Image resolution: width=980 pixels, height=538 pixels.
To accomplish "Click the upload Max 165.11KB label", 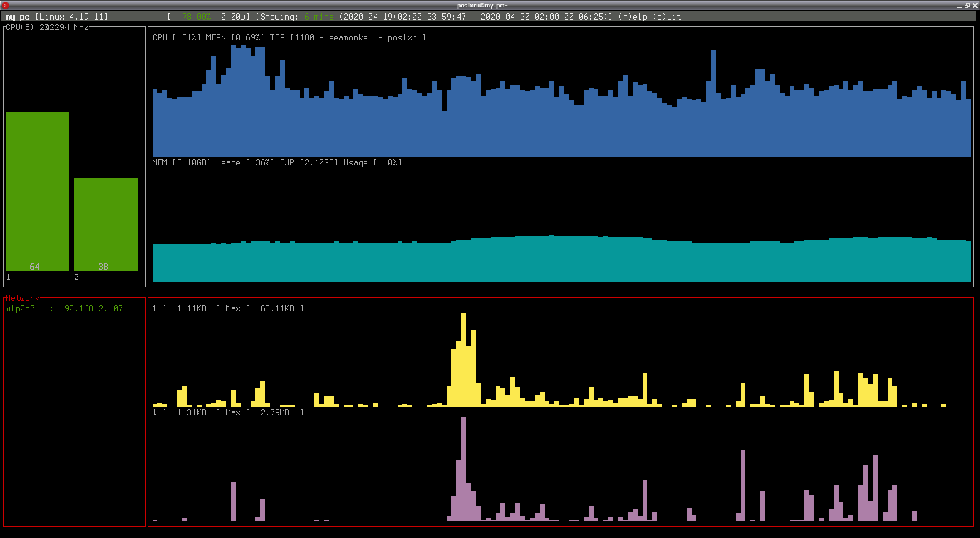I will tap(265, 308).
